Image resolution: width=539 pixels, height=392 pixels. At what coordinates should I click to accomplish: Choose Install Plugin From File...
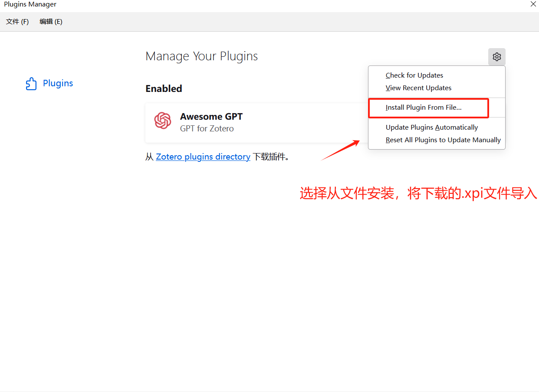(437, 108)
